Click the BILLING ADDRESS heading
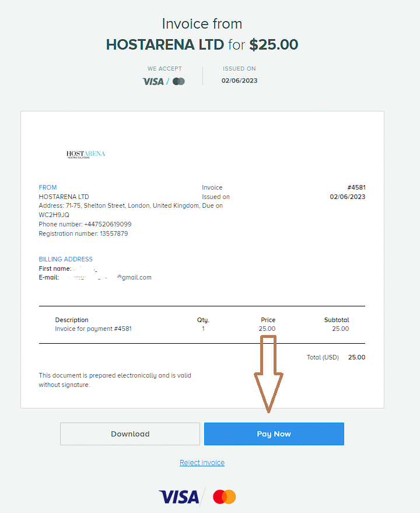The image size is (420, 513). [x=66, y=259]
